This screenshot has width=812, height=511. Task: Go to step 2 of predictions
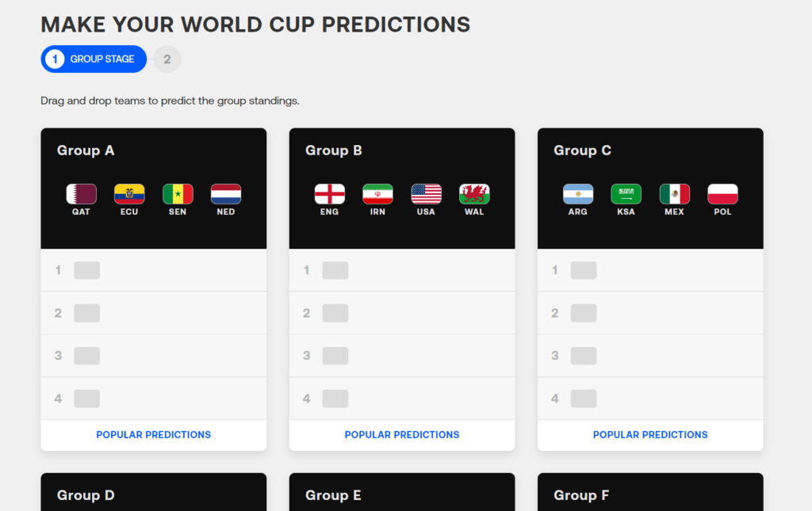[x=167, y=59]
